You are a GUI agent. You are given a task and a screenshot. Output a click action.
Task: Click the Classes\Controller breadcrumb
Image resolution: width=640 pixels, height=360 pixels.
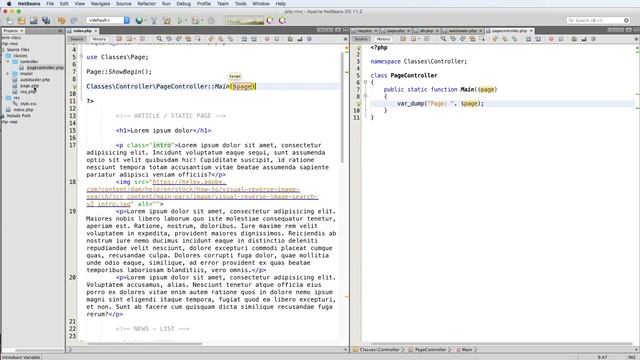tap(379, 350)
